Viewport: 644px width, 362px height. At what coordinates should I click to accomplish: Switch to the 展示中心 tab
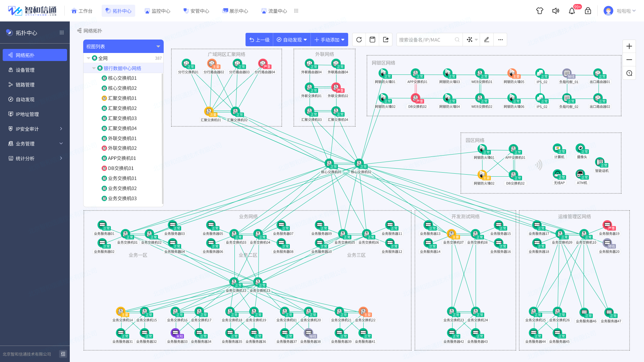point(235,11)
